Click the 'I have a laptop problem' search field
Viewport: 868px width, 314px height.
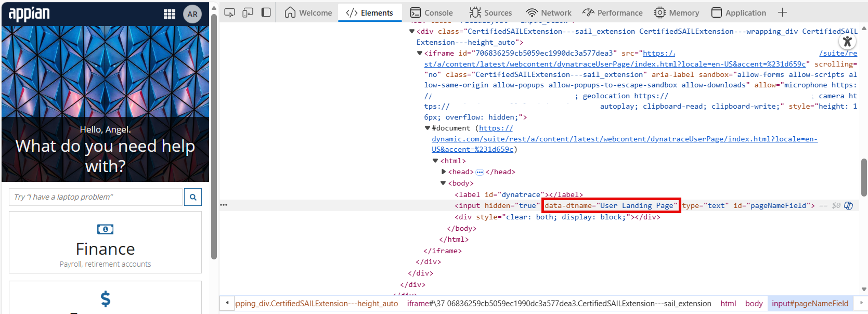tap(96, 197)
